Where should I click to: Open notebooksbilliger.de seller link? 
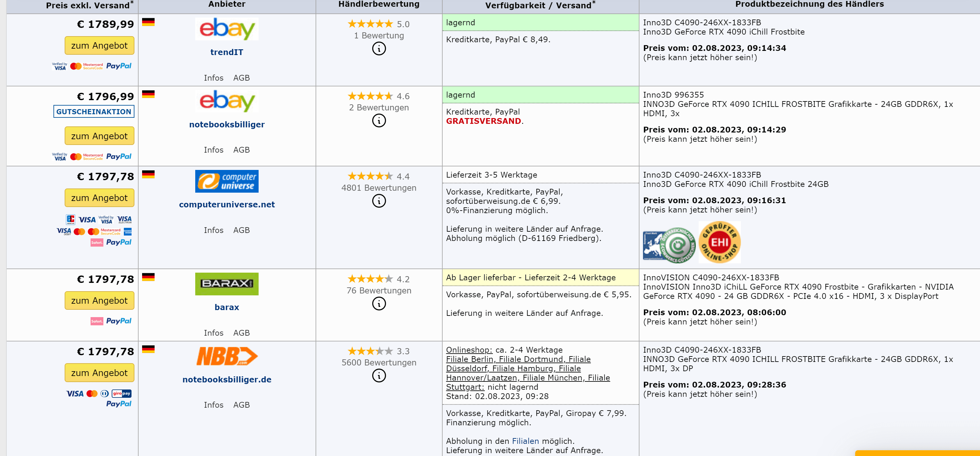tap(227, 379)
